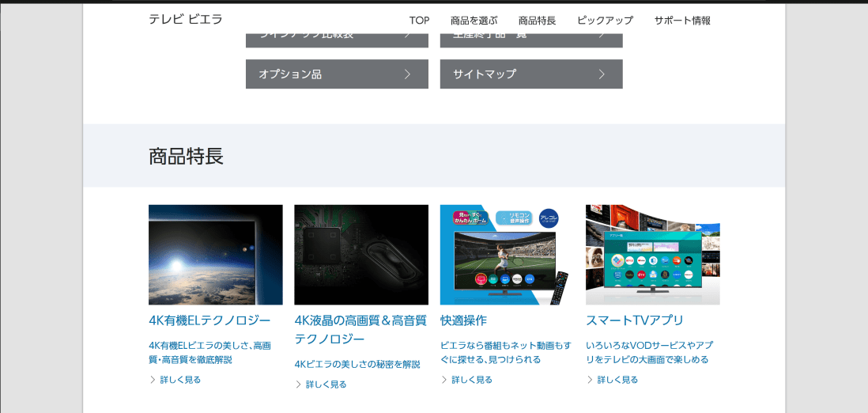
Task: Click the Earth-from-space 4K OLED thumbnail
Action: tap(215, 255)
